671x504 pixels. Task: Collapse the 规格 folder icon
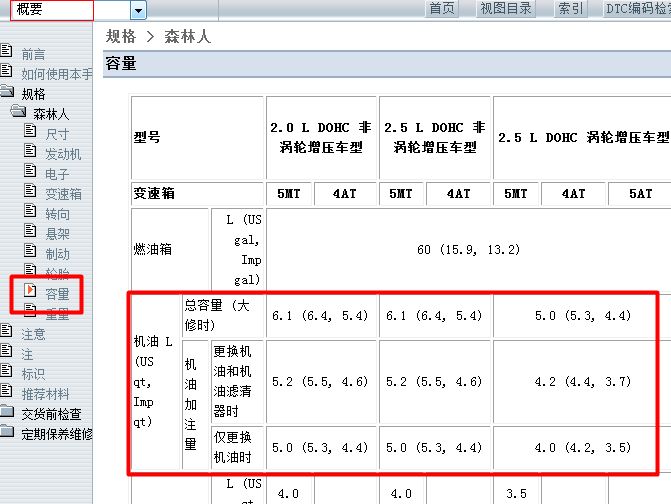pos(7,91)
